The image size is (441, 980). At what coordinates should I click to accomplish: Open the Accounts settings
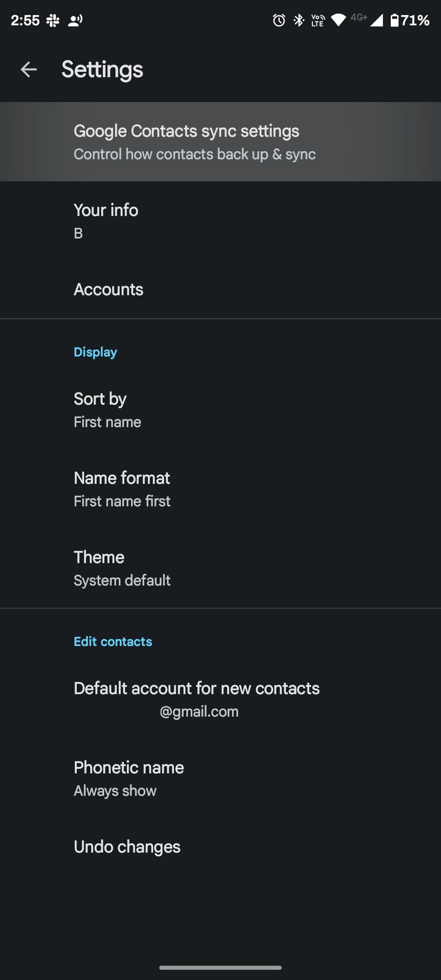coord(220,289)
